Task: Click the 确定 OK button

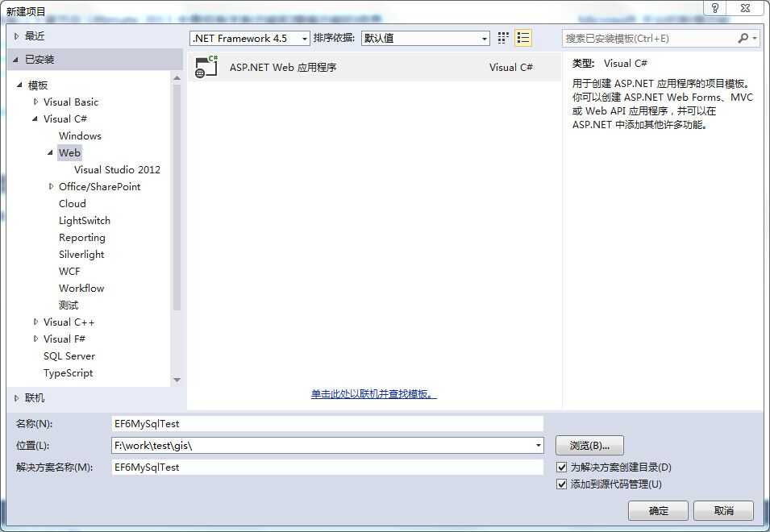Action: pos(658,511)
